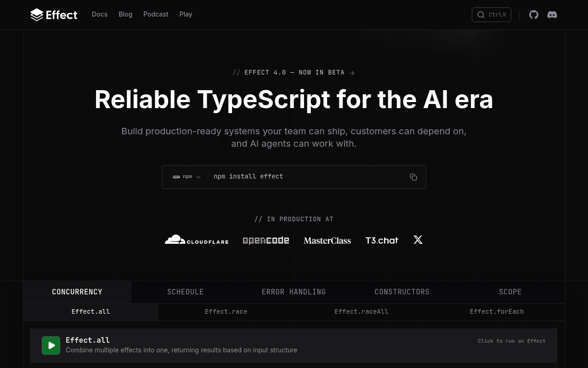Open the Podcast navigation link
Screen dimensions: 588x368
click(156, 14)
